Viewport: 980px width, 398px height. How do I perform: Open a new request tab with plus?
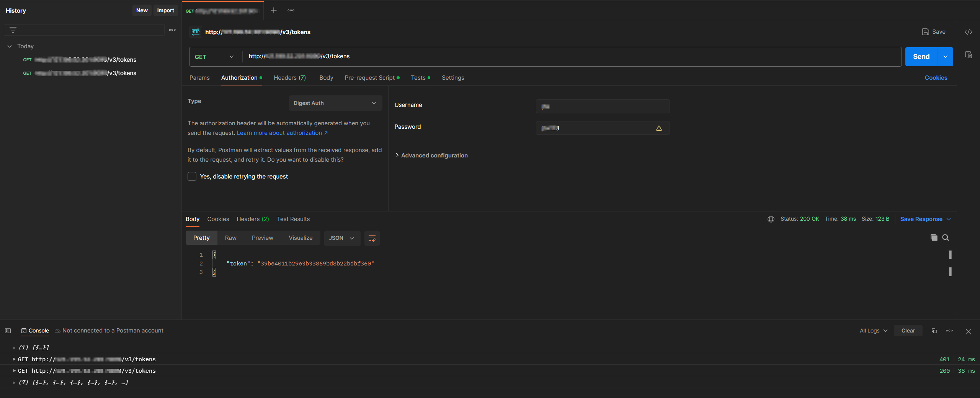coord(273,11)
